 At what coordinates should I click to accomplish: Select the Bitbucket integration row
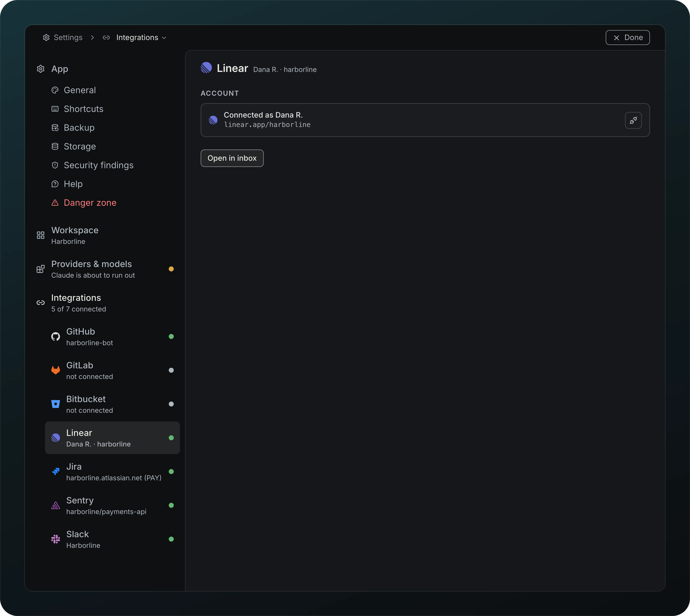(x=112, y=404)
